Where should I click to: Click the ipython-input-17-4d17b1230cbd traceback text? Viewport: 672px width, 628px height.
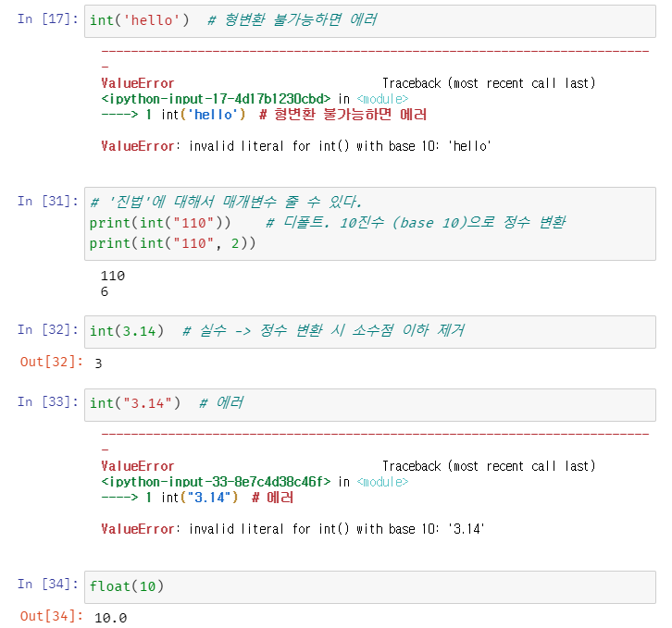[x=216, y=99]
